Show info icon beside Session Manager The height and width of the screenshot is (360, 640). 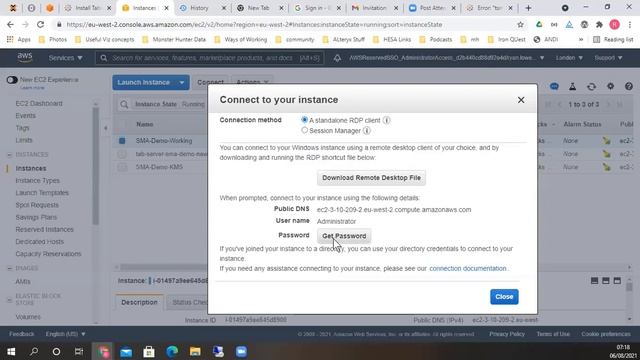pos(367,131)
